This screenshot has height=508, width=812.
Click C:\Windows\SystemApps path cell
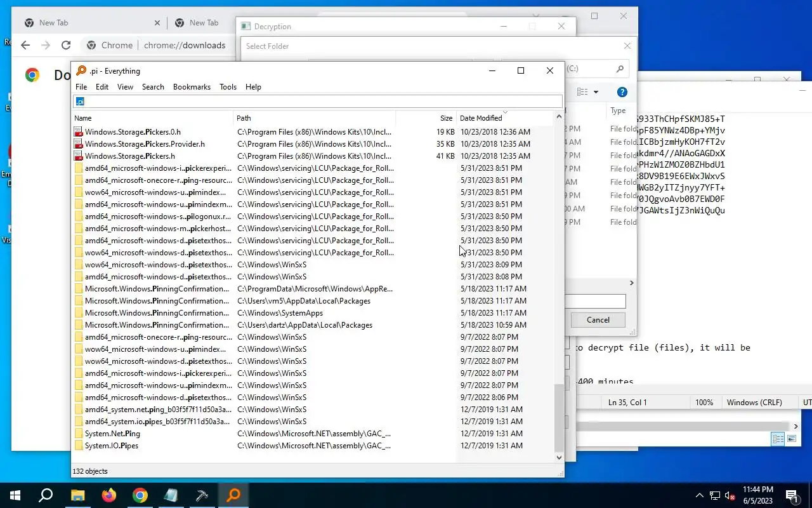click(x=280, y=313)
